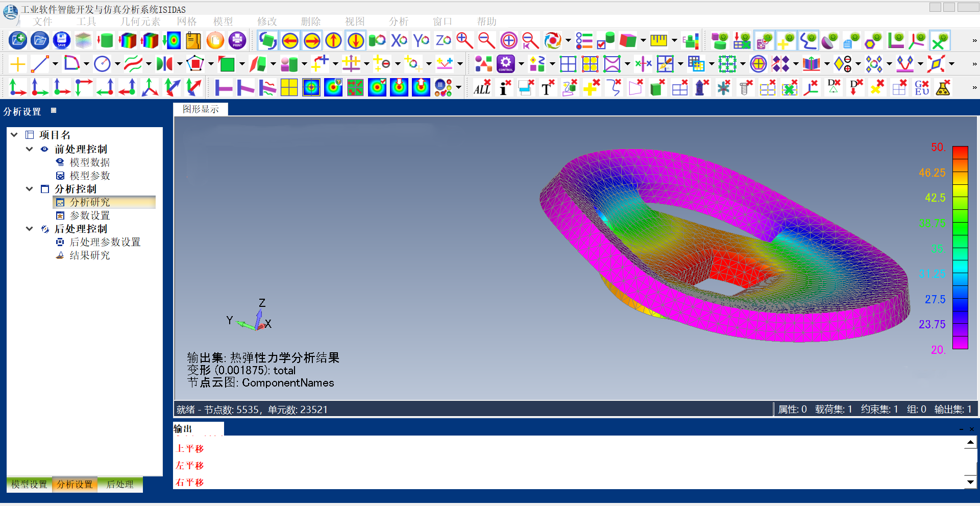Image resolution: width=980 pixels, height=506 pixels.
Task: Select the yellow ruler measure tool
Action: (658, 40)
